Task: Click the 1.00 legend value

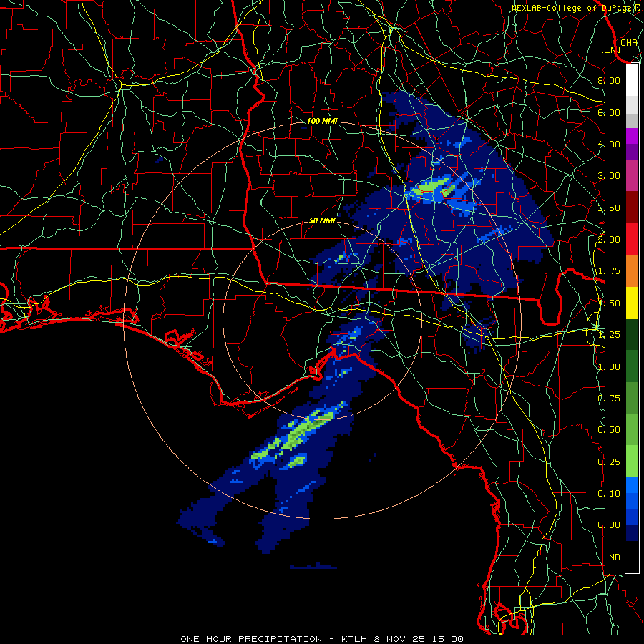Action: point(609,367)
